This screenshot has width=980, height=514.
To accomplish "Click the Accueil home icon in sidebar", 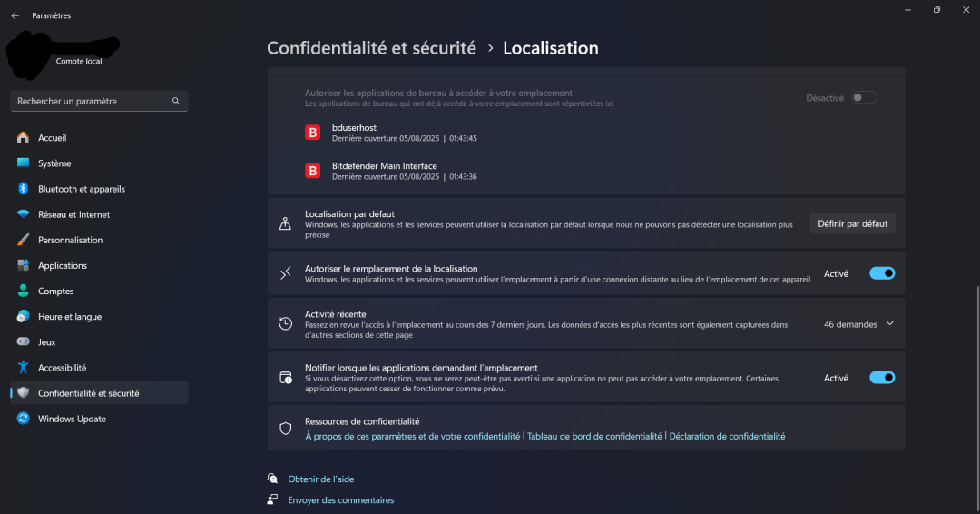I will (x=23, y=137).
